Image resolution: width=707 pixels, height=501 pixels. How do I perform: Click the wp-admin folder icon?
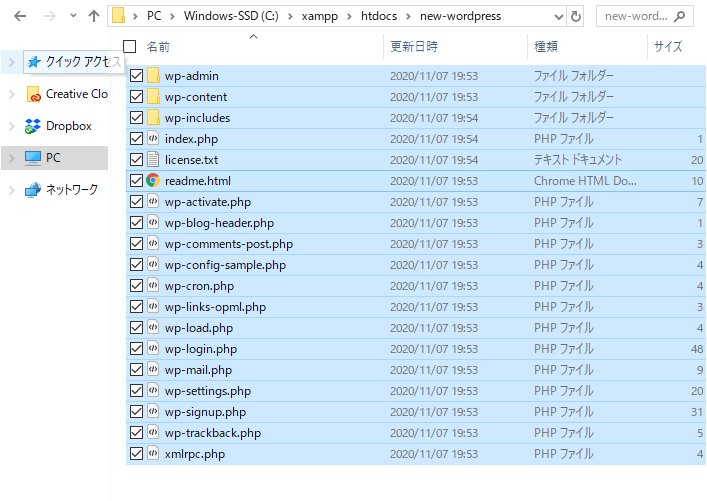[153, 76]
